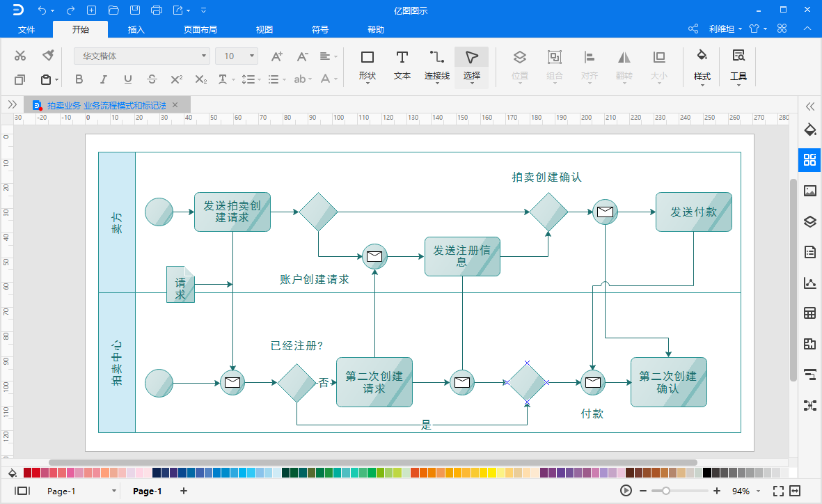Click the fit-to-page icon in status bar
822x504 pixels.
[796, 491]
